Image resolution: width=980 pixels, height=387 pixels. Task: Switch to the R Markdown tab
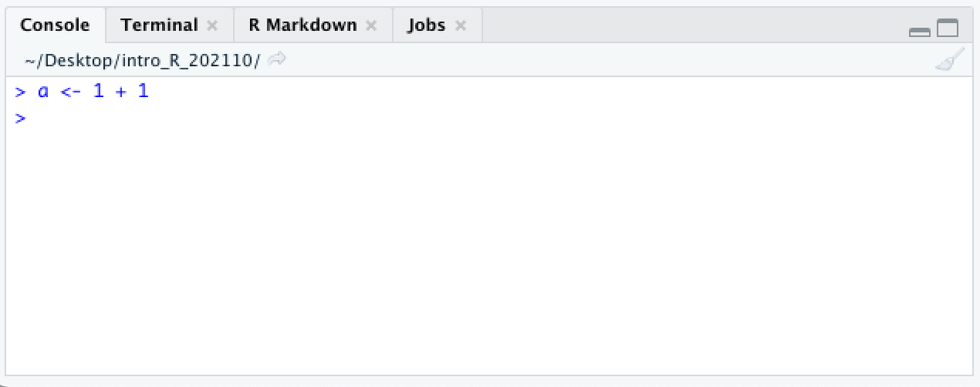302,25
